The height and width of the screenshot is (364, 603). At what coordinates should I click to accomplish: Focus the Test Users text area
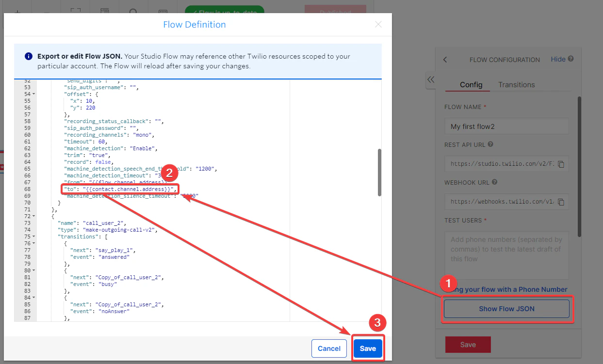pyautogui.click(x=506, y=255)
